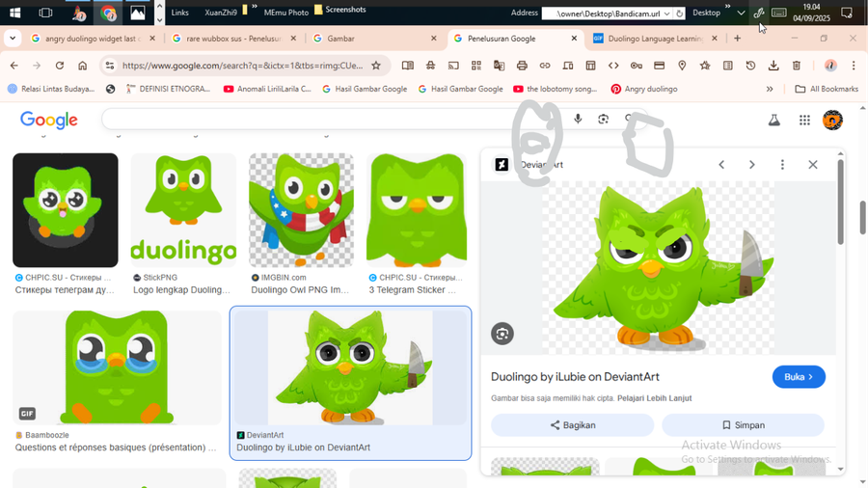Image resolution: width=868 pixels, height=488 pixels.
Task: Switch to Duolingo Language Learning tab
Action: point(656,39)
